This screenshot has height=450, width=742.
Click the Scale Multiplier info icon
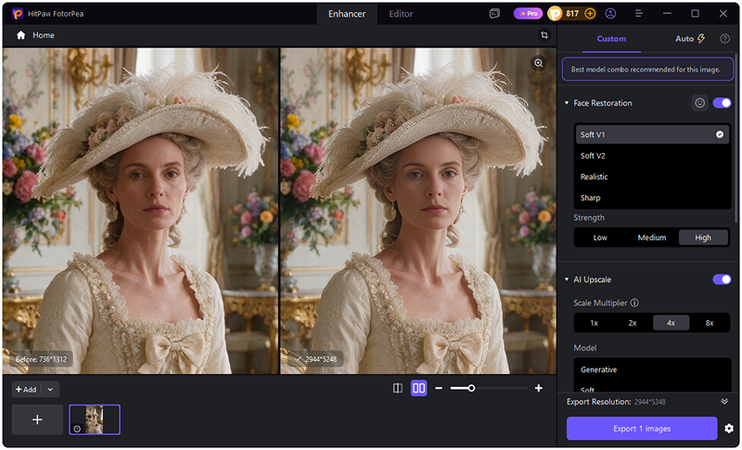click(635, 303)
